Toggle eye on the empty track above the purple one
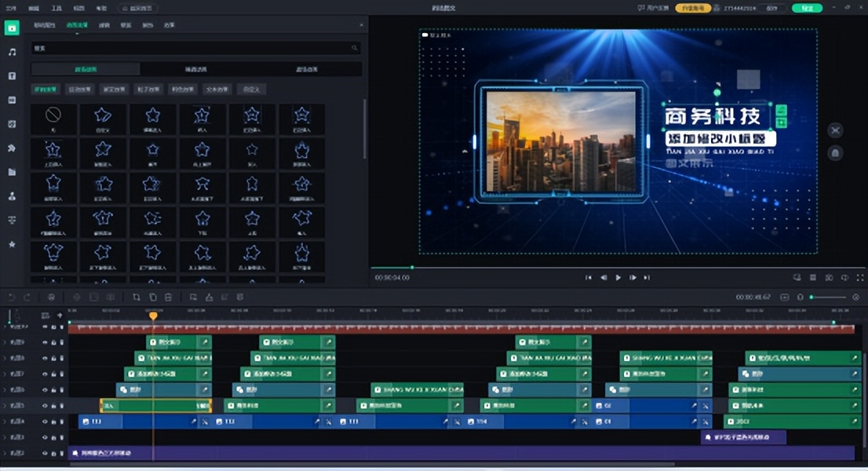The image size is (868, 471). click(45, 437)
